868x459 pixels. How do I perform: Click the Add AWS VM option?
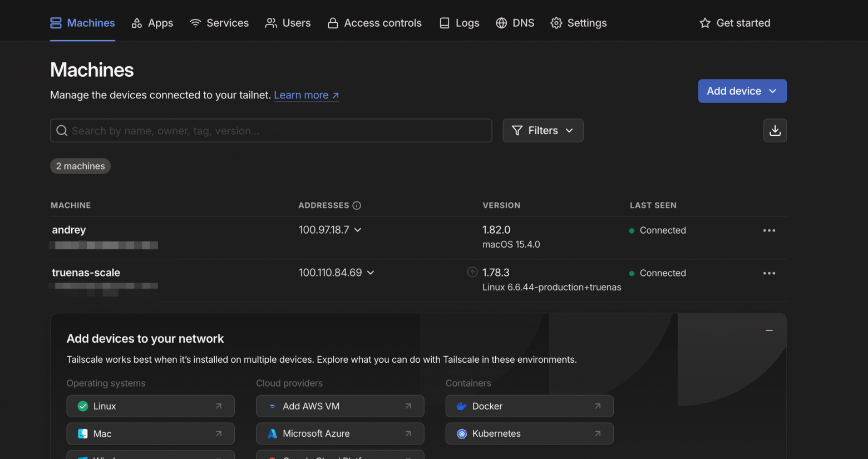pos(340,406)
